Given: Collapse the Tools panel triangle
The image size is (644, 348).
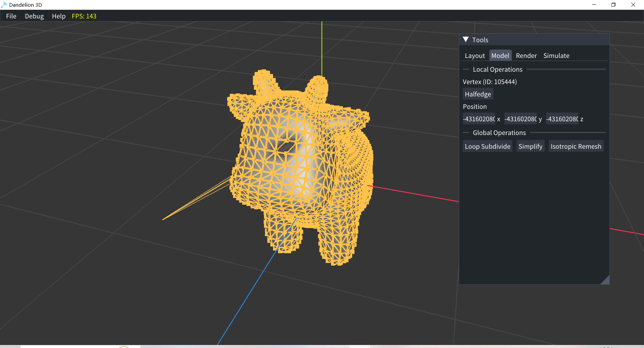Looking at the screenshot, I should 466,40.
